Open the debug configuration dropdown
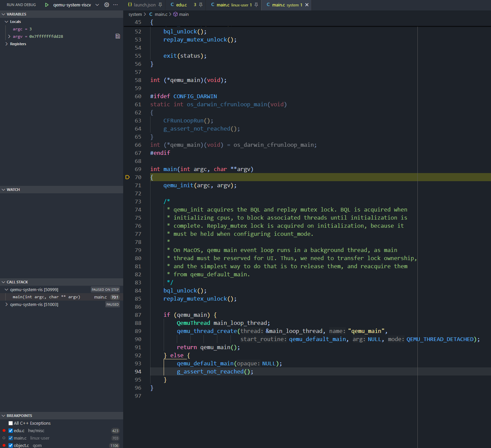 97,5
